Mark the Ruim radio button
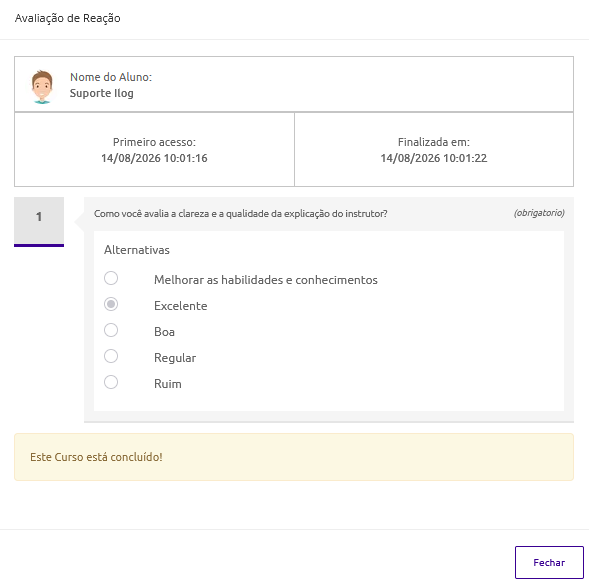Image resolution: width=589 pixels, height=586 pixels. 111,382
